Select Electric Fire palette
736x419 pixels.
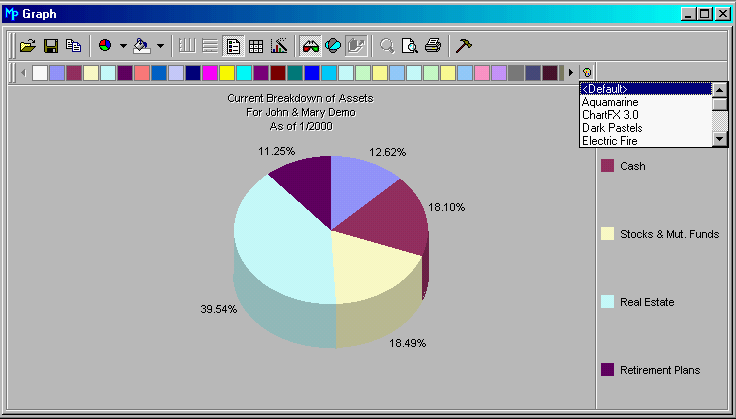point(646,141)
